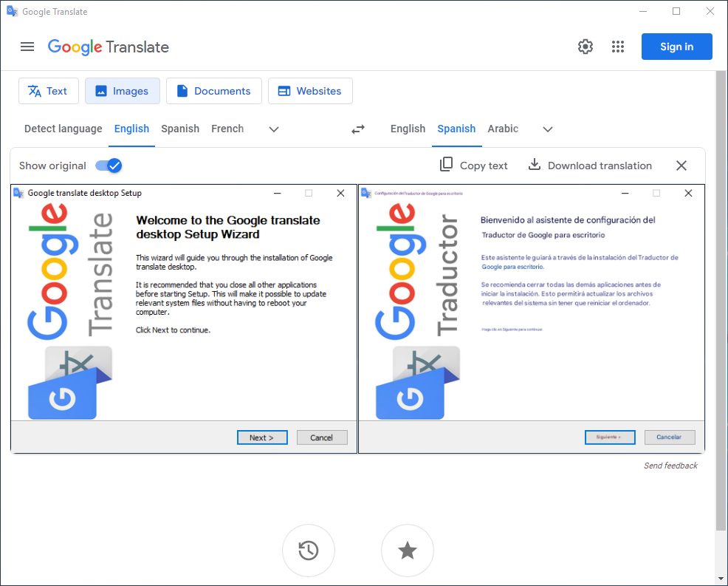Click the vertical scrollbar
The width and height of the screenshot is (728, 586).
[721, 301]
